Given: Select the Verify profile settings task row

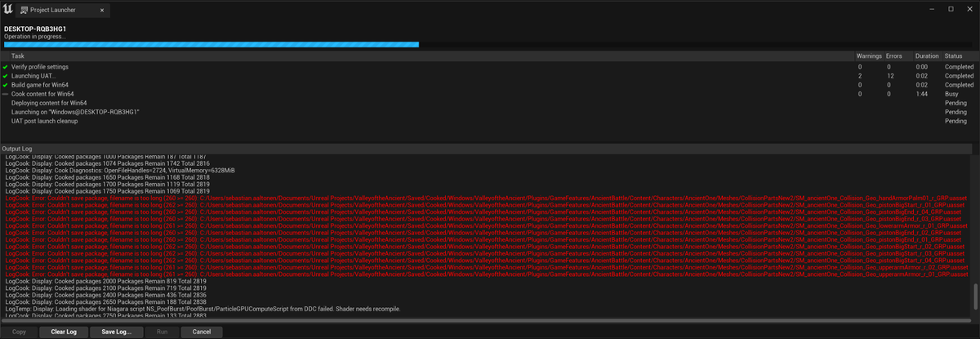Looking at the screenshot, I should [x=489, y=67].
